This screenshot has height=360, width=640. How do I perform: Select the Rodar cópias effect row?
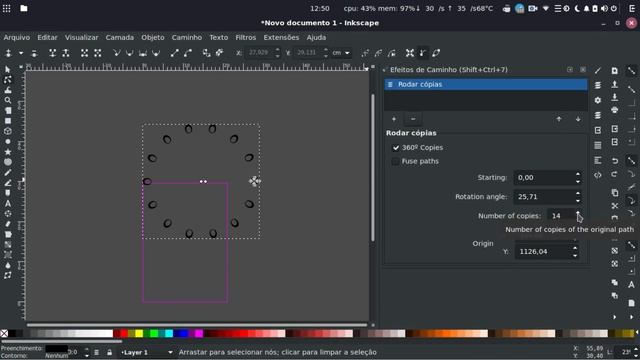[486, 84]
